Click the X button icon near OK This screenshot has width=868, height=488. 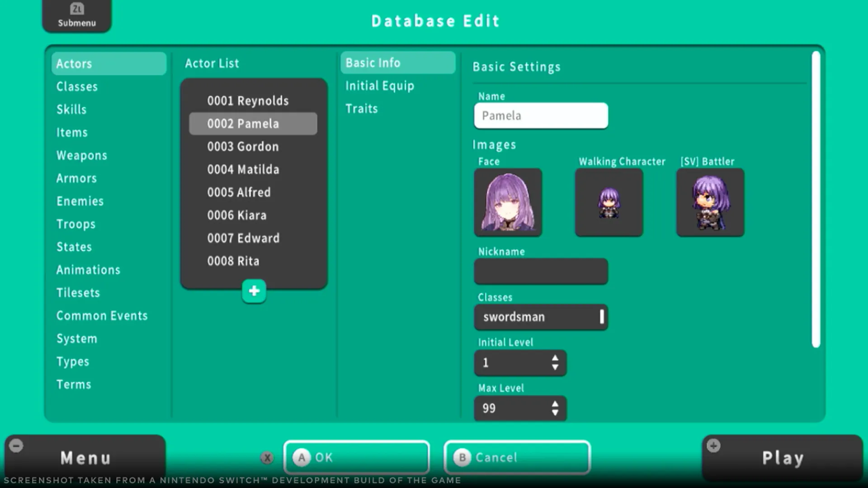coord(267,458)
